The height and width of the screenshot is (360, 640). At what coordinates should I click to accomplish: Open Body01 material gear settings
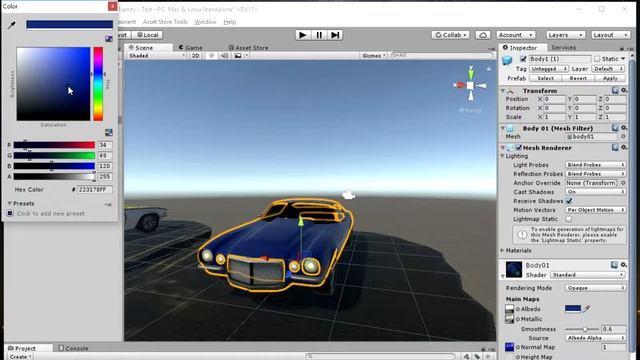(x=624, y=265)
